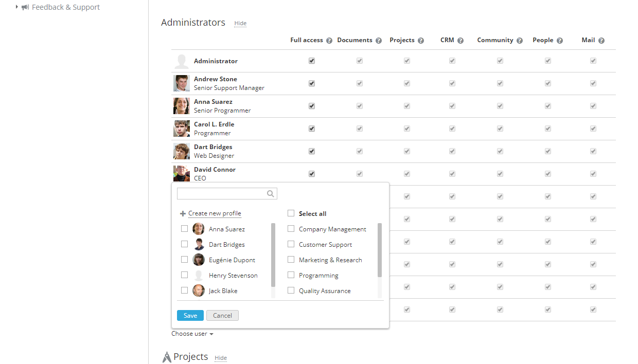
Task: Select Feedback & Support in the sidebar
Action: (66, 7)
